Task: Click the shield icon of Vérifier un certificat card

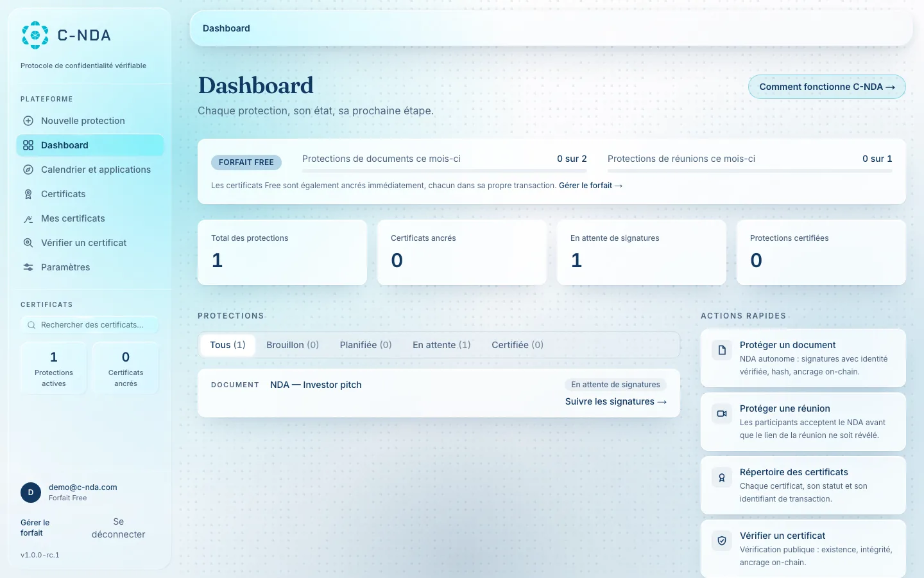Action: click(722, 541)
